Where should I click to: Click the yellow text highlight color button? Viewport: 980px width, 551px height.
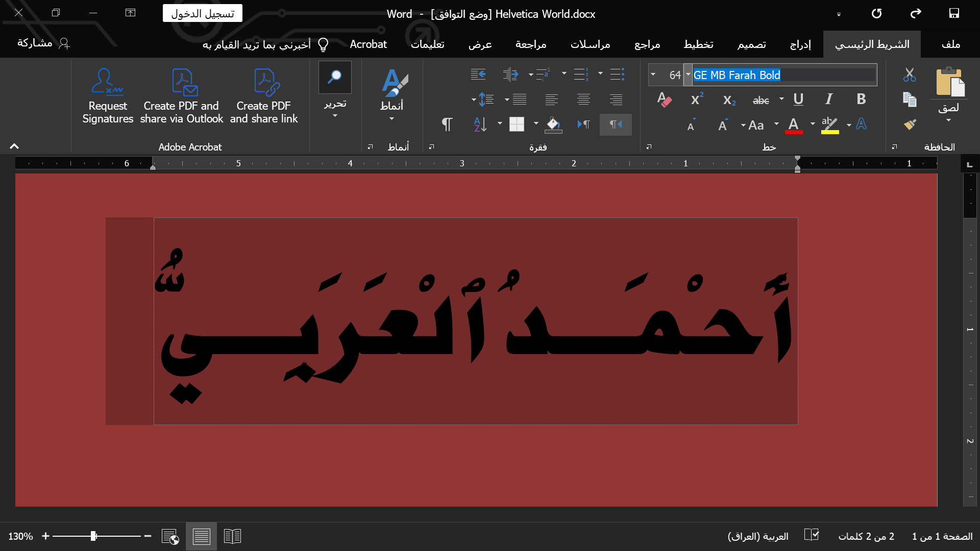coord(829,125)
